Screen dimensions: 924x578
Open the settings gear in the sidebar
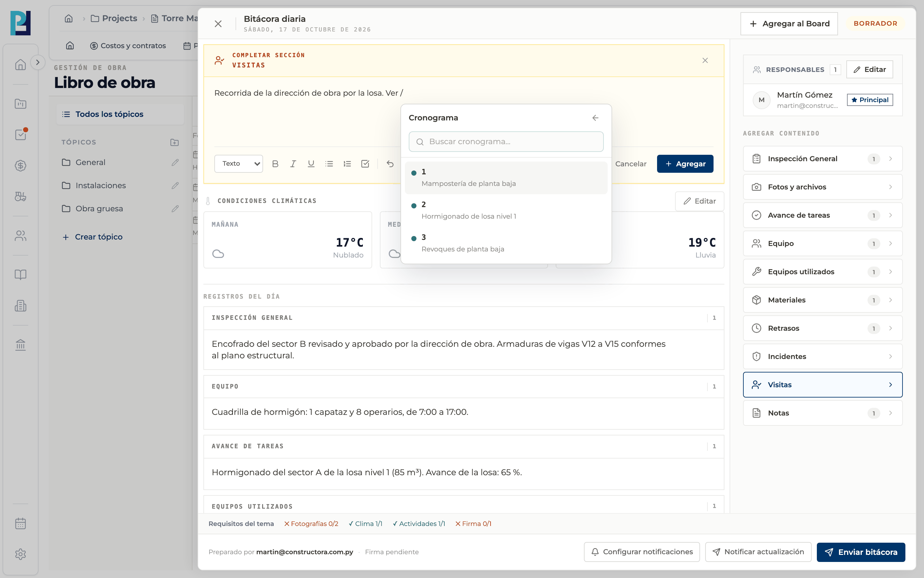20,554
